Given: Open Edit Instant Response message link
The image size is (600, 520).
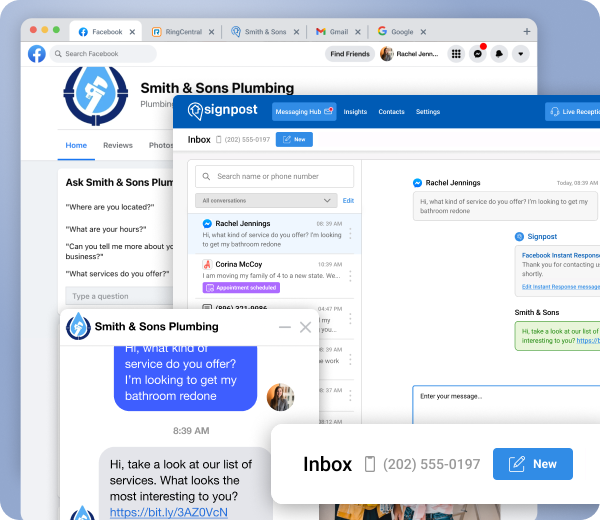Looking at the screenshot, I should pos(561,287).
